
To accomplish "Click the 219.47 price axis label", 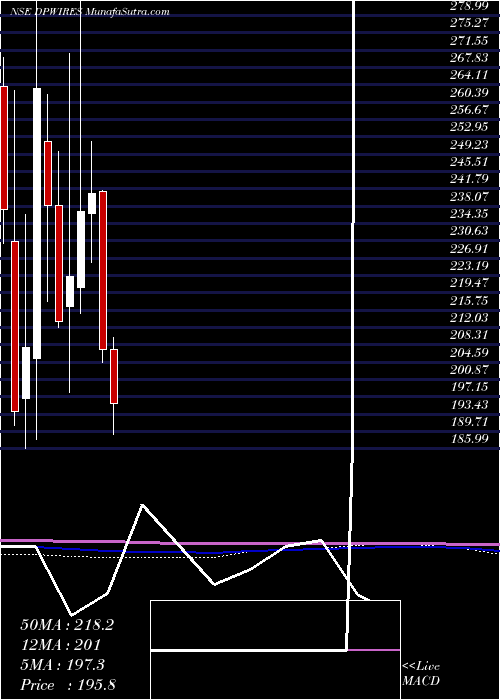I will tap(468, 283).
